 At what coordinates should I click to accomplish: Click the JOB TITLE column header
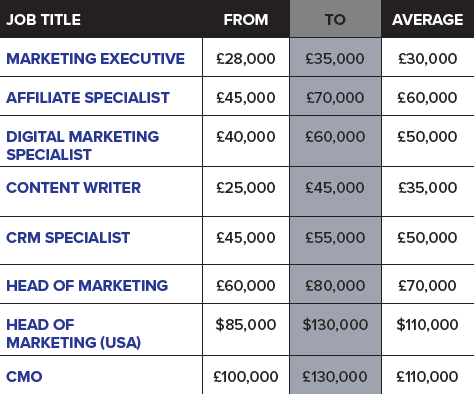click(x=44, y=20)
